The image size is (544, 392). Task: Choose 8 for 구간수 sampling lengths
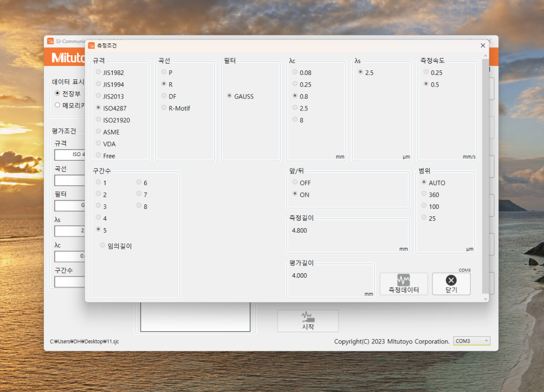(140, 207)
